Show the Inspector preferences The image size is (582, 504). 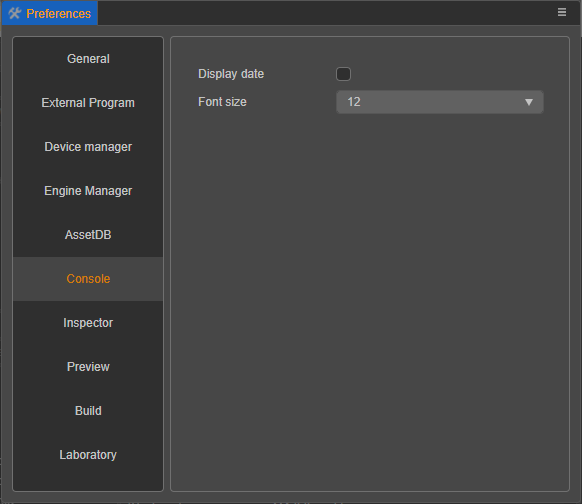[88, 323]
